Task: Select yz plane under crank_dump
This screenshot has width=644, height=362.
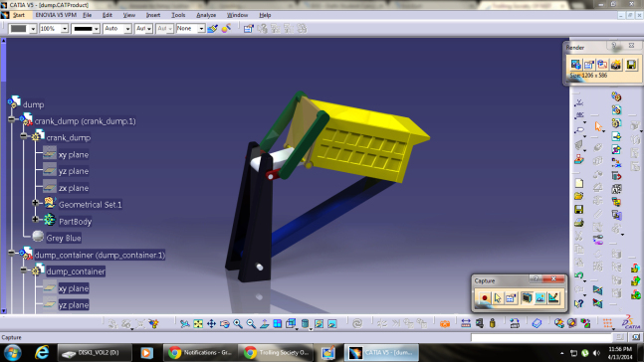Action: (74, 171)
